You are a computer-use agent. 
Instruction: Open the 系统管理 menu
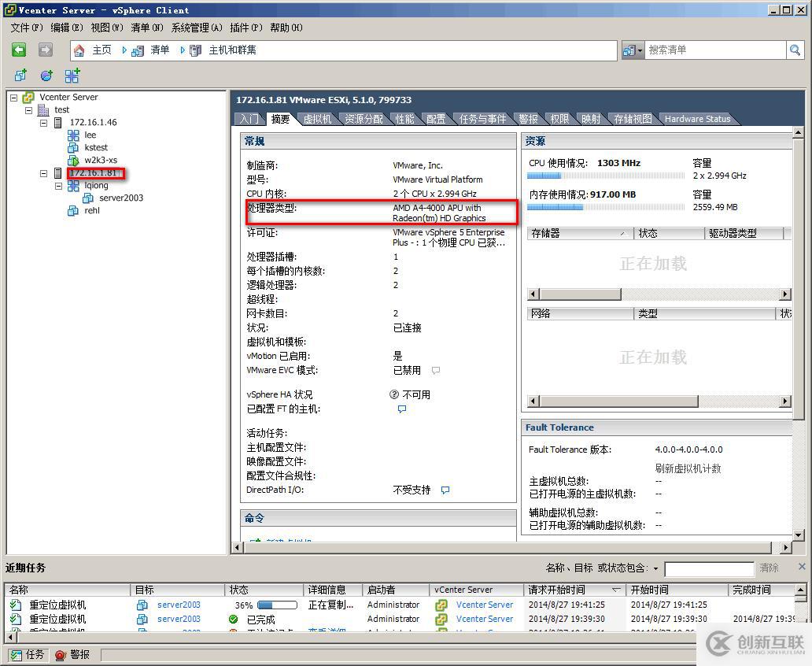[x=195, y=28]
